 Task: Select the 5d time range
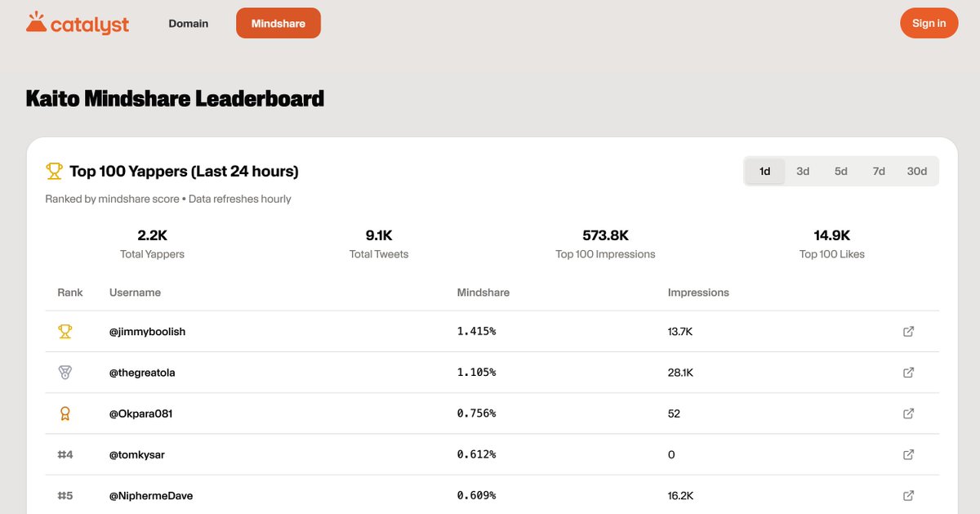(x=840, y=171)
